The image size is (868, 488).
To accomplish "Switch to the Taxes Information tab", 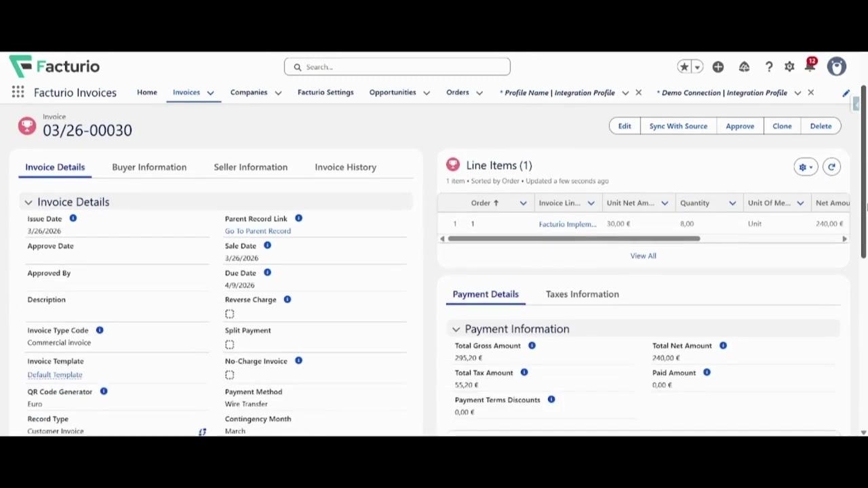I will [582, 294].
